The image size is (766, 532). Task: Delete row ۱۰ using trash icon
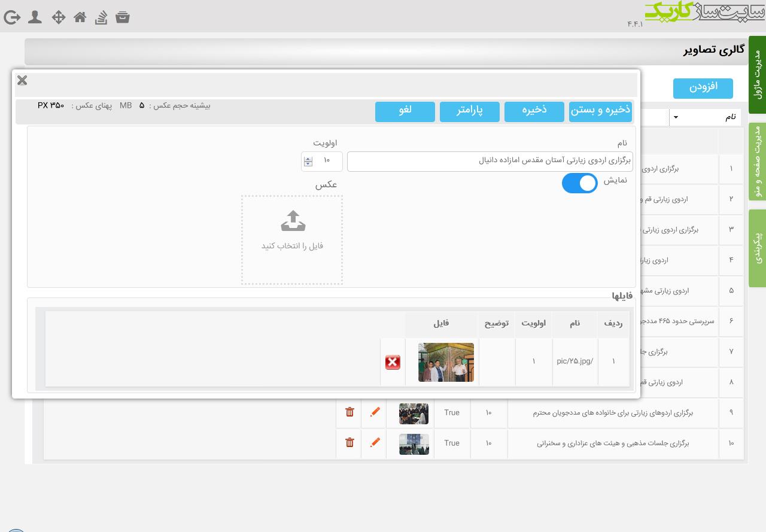point(350,442)
